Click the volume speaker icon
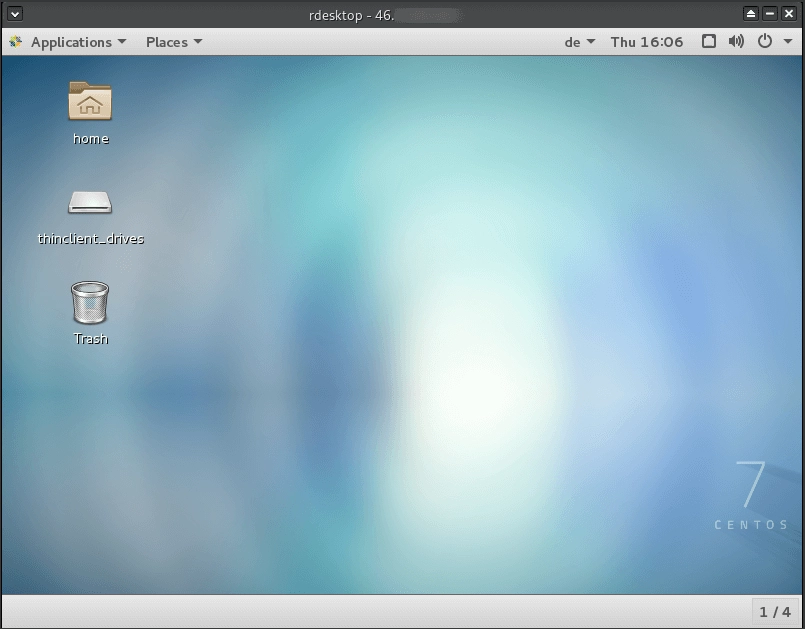This screenshot has width=805, height=629. 736,42
